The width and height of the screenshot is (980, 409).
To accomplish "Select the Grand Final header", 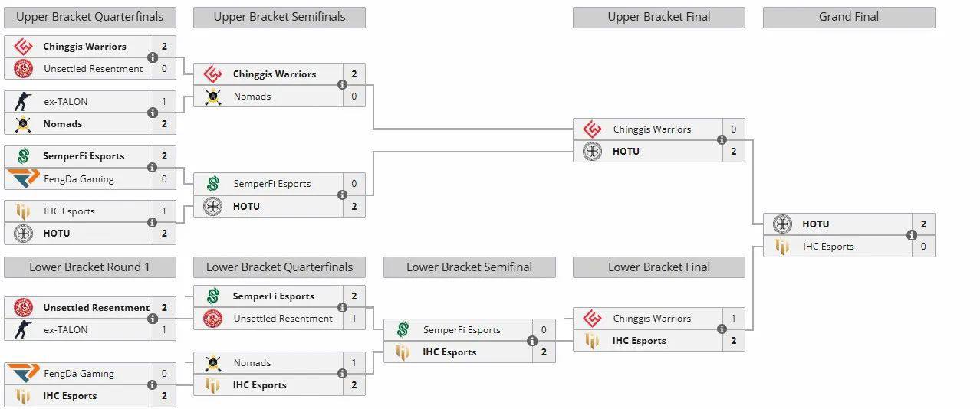I will click(849, 17).
